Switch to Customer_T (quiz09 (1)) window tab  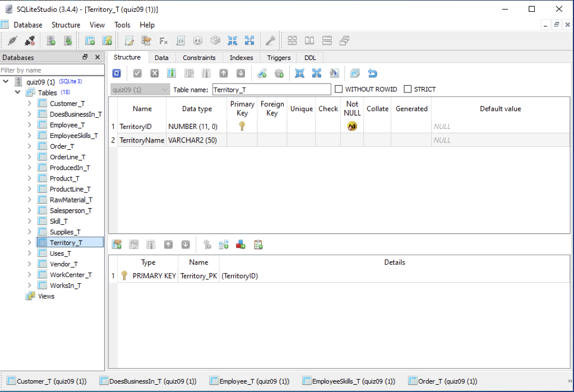click(47, 381)
